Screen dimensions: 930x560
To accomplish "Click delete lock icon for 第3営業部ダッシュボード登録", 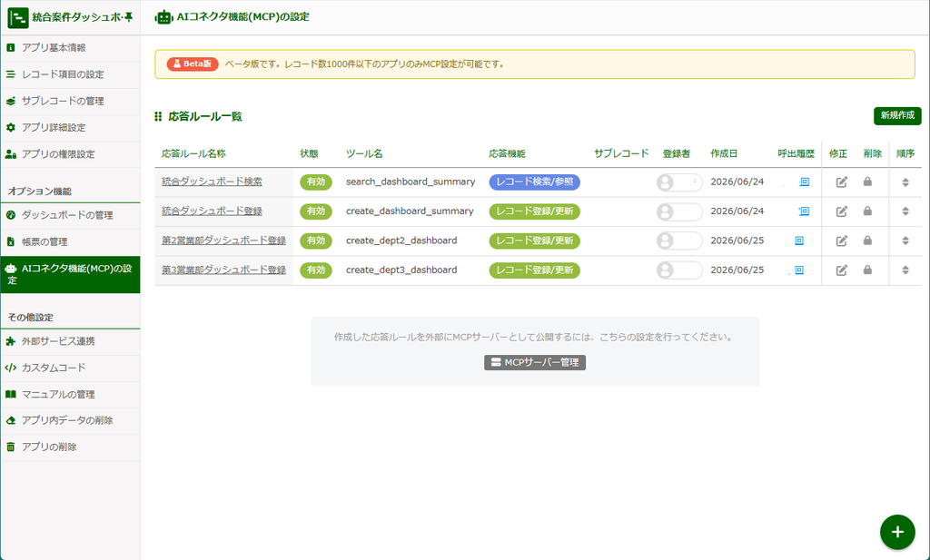I will (867, 270).
